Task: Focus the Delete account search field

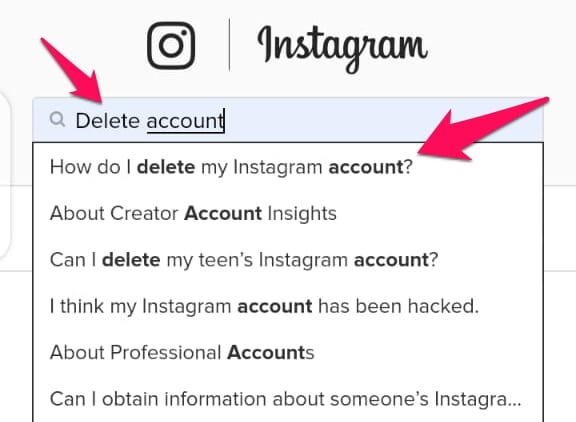Action: point(288,120)
